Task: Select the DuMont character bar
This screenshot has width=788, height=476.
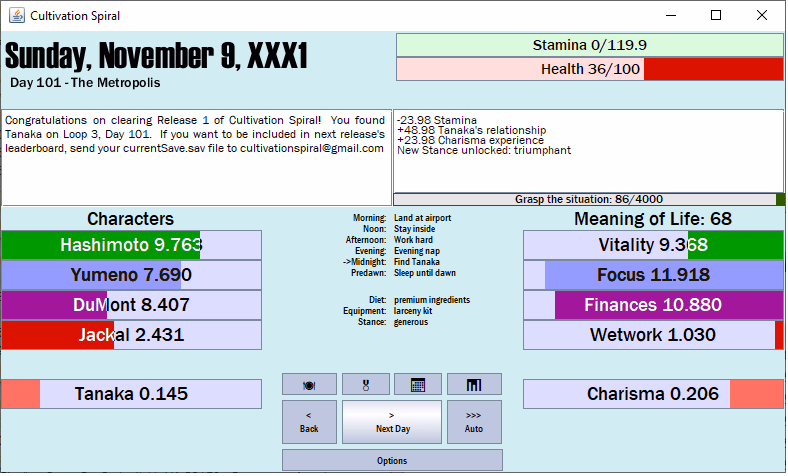Action: point(131,305)
